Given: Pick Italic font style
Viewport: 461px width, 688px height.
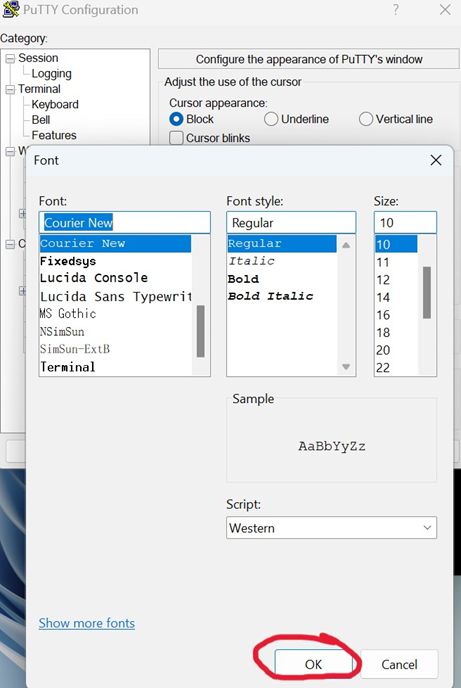Looking at the screenshot, I should pyautogui.click(x=282, y=261).
